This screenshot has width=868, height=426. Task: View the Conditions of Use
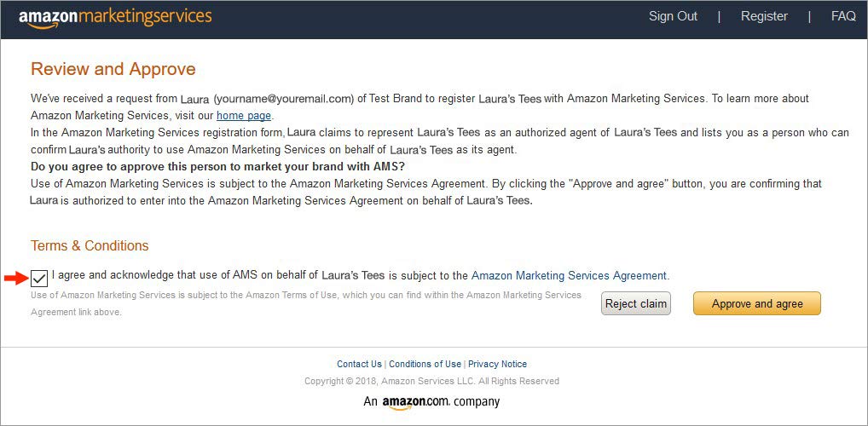tap(425, 364)
